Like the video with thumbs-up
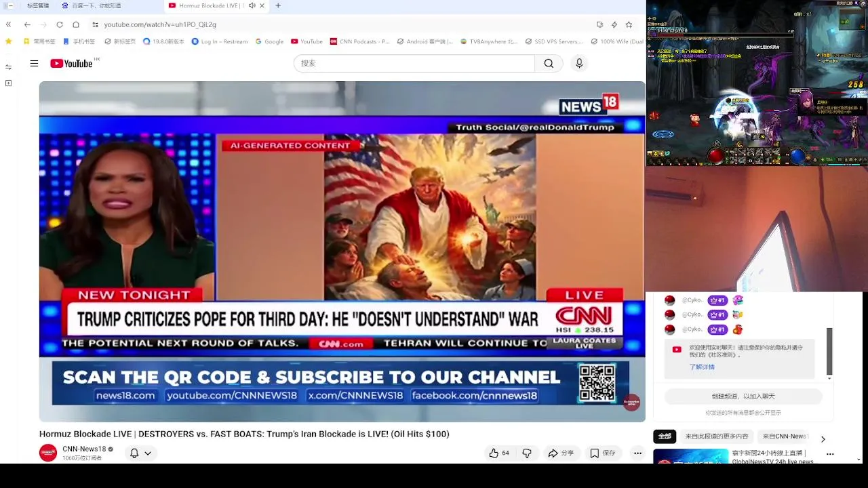This screenshot has width=868, height=488. tap(499, 453)
